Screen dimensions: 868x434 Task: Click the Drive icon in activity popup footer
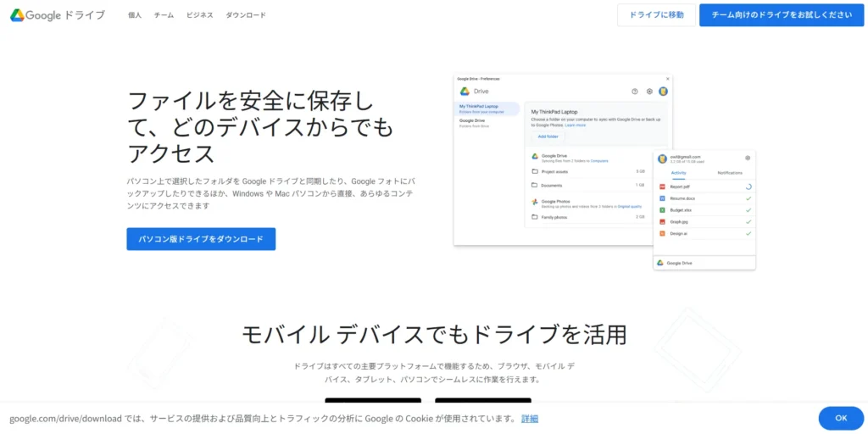tap(659, 263)
